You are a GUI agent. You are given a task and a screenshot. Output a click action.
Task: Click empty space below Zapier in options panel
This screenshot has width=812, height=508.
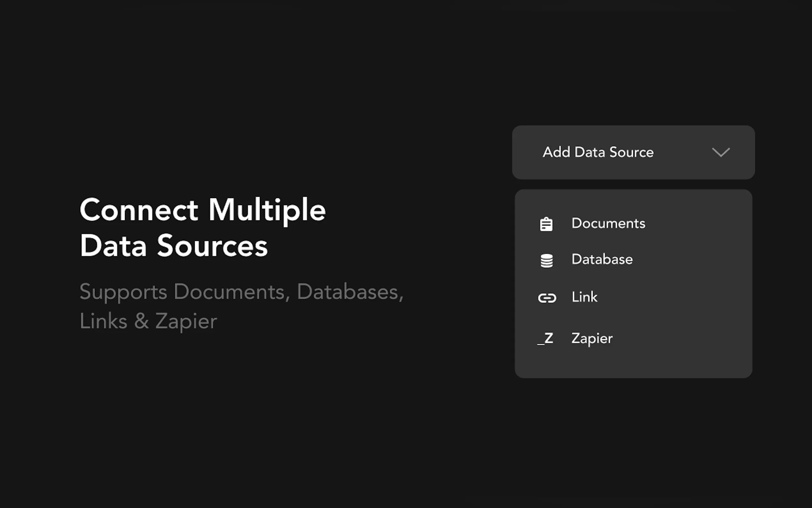[633, 363]
